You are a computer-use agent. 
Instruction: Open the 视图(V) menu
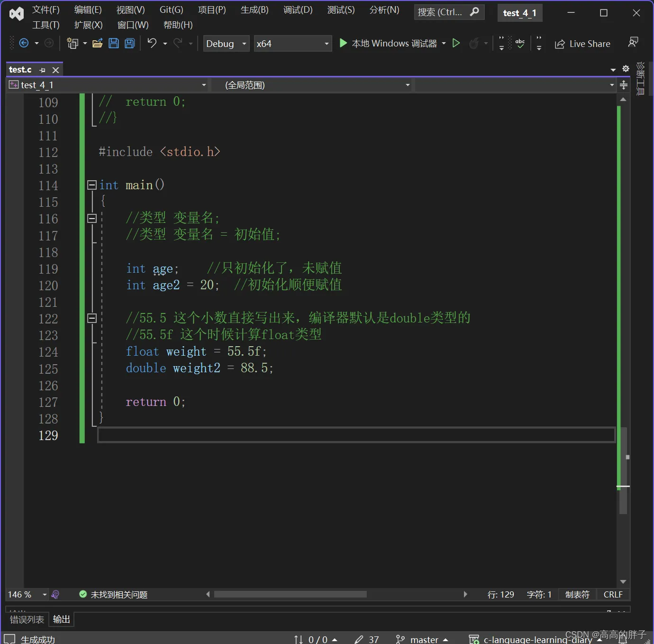click(x=131, y=10)
